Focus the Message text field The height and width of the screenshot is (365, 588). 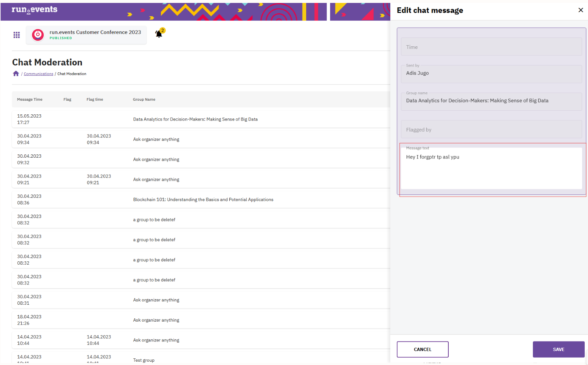tap(491, 168)
